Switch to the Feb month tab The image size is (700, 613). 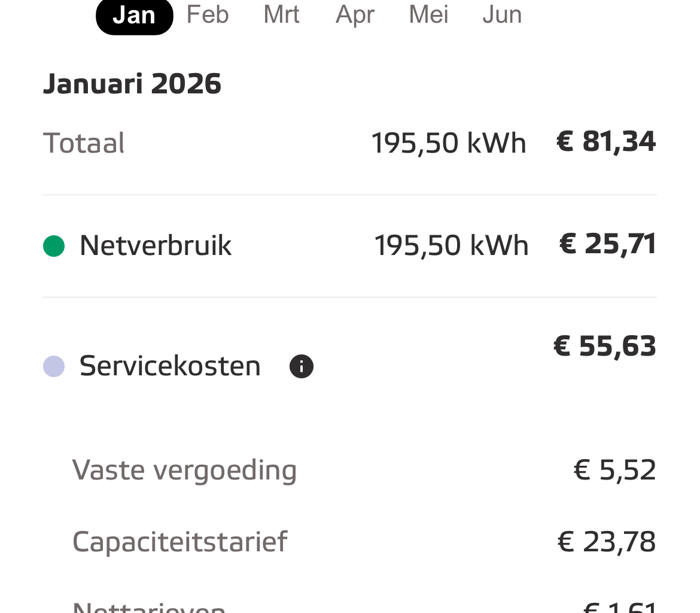point(207,14)
